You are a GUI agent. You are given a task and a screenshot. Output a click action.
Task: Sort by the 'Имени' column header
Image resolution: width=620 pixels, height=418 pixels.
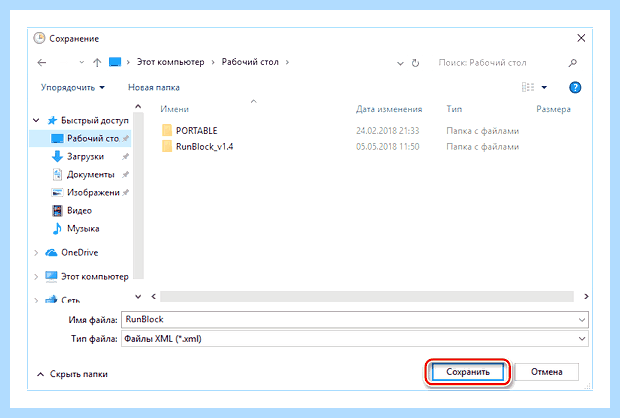[x=174, y=109]
